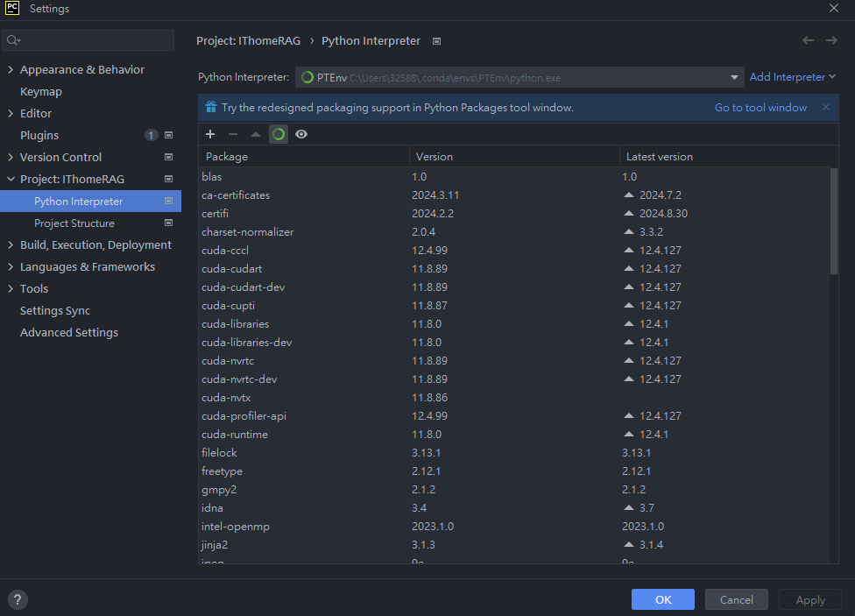
Task: Click the Plugins update count badge
Action: click(x=151, y=135)
